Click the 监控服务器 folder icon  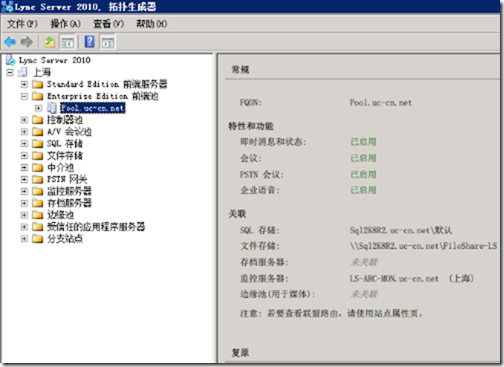(x=37, y=191)
